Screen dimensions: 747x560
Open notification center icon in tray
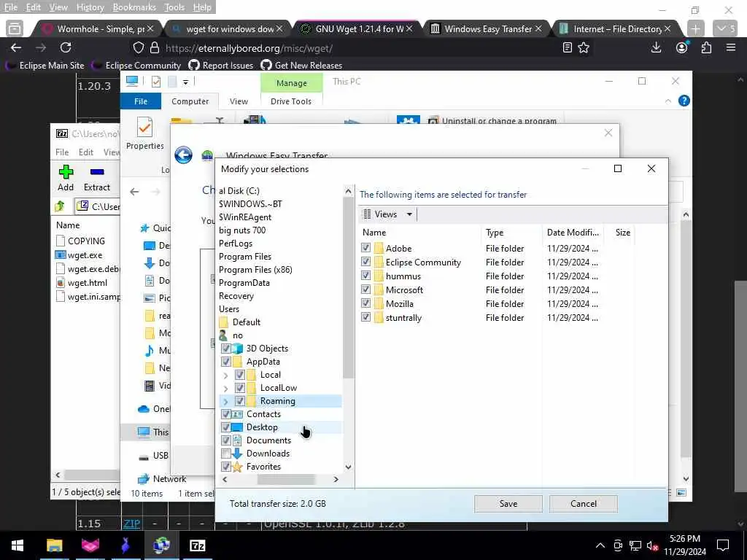pos(723,545)
